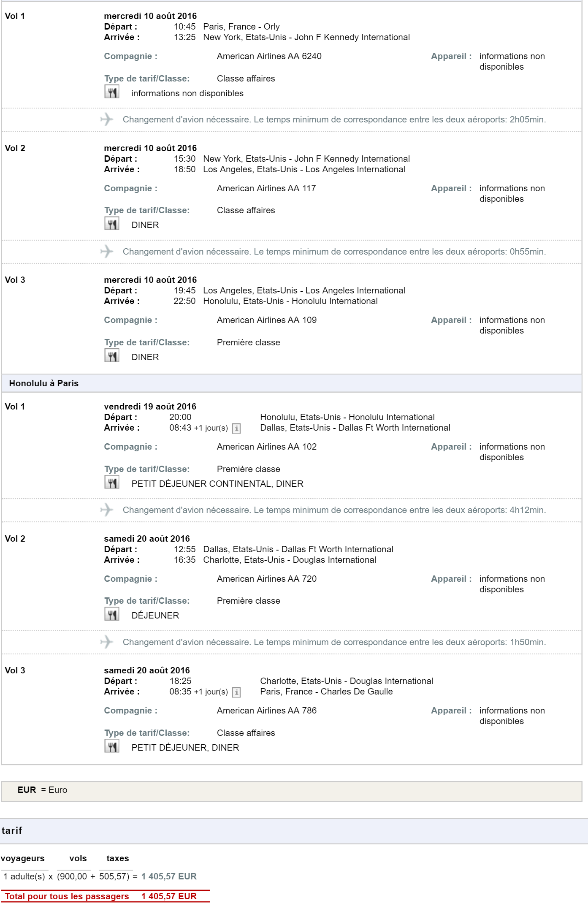Click airplane icon for 4h12min connection
Viewport: 588px width, 906px height.
[107, 510]
